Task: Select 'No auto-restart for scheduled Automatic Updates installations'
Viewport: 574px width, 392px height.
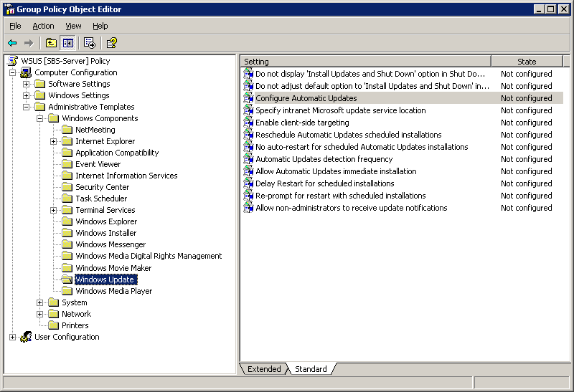Action: (362, 147)
